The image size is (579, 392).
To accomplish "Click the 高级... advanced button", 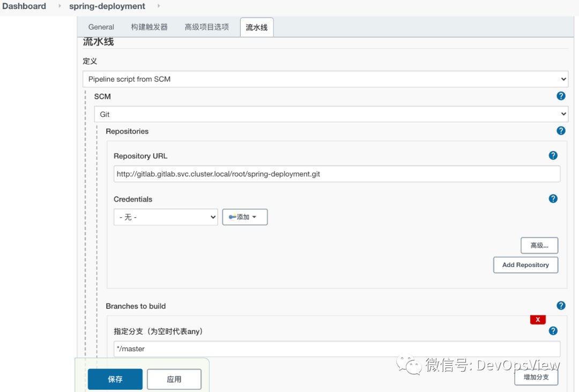I will point(539,245).
